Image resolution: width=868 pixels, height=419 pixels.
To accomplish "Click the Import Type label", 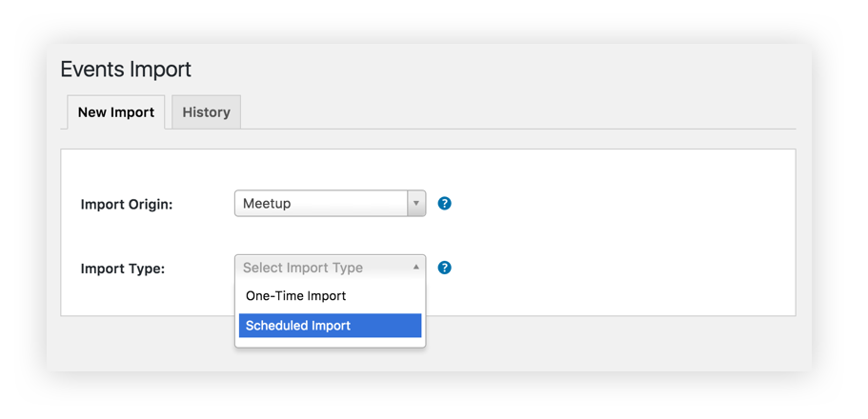I will [x=123, y=269].
